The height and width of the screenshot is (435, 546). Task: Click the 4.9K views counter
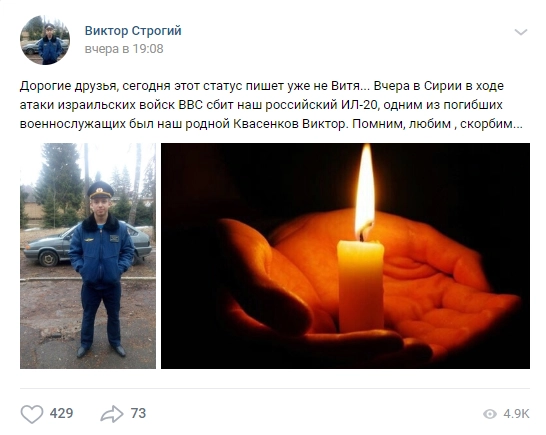point(516,414)
